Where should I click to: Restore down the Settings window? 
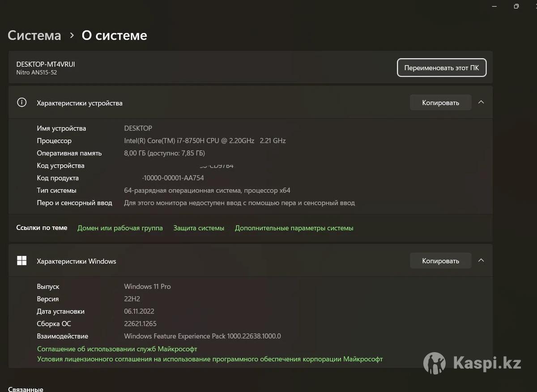pyautogui.click(x=516, y=6)
